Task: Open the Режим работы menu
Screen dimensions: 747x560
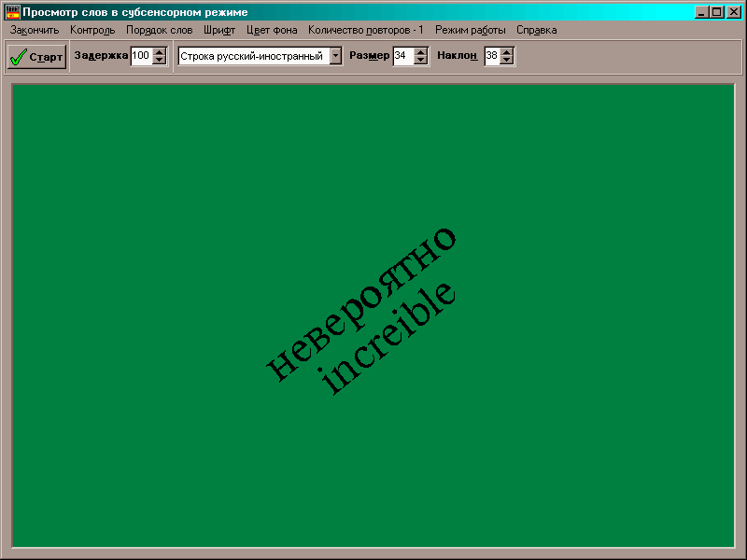Action: pos(471,30)
